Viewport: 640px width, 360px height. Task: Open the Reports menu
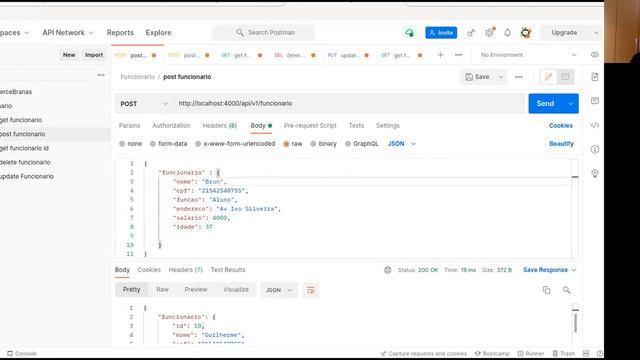120,33
